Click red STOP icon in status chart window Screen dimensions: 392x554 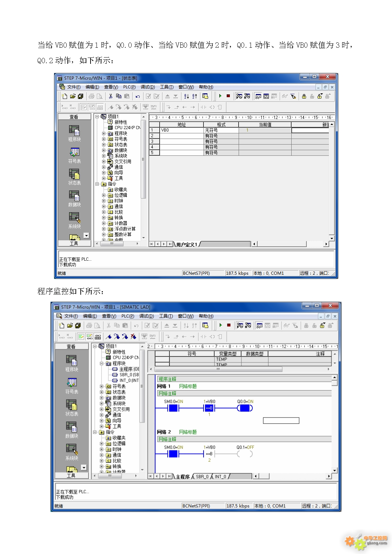click(228, 96)
